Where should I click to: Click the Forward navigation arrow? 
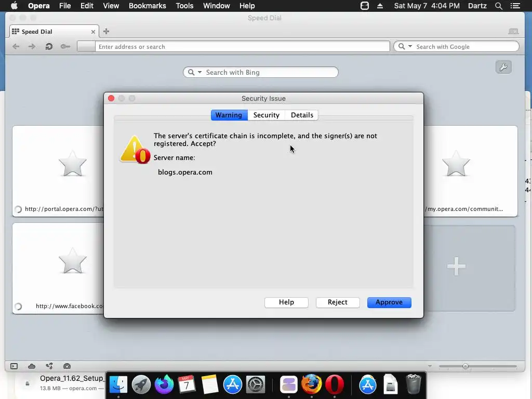coord(32,46)
